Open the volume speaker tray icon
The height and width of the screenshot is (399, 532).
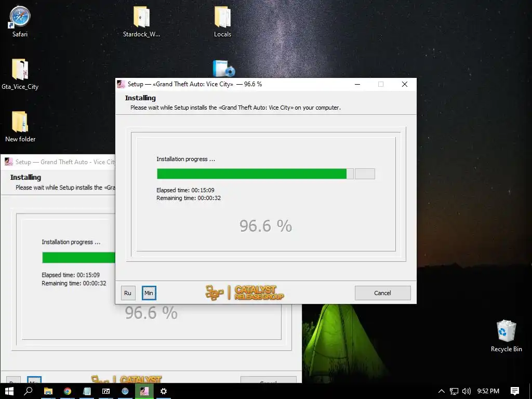466,391
